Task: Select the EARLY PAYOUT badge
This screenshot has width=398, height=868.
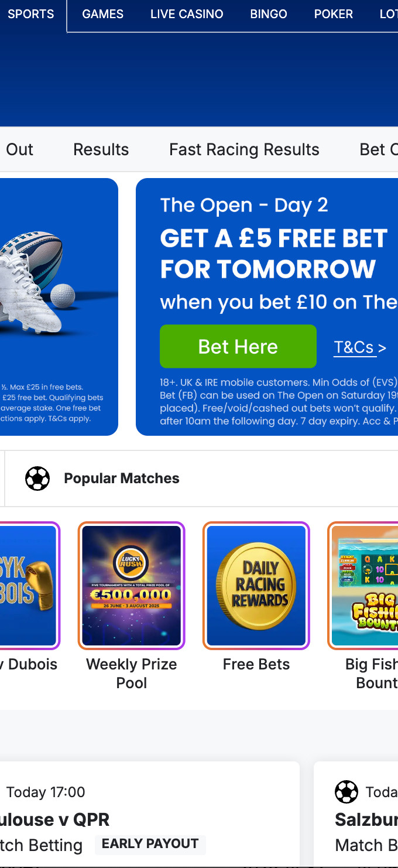Action: (150, 844)
